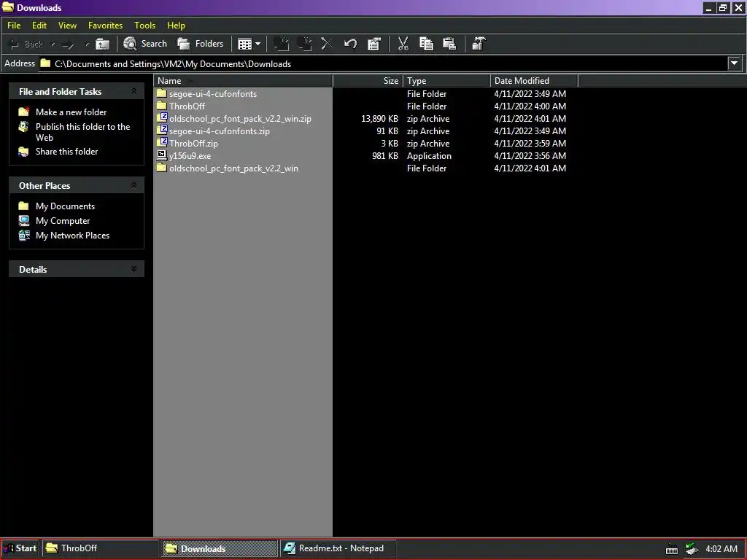Click the keyboard icon in system tray
The height and width of the screenshot is (560, 747).
[672, 549]
